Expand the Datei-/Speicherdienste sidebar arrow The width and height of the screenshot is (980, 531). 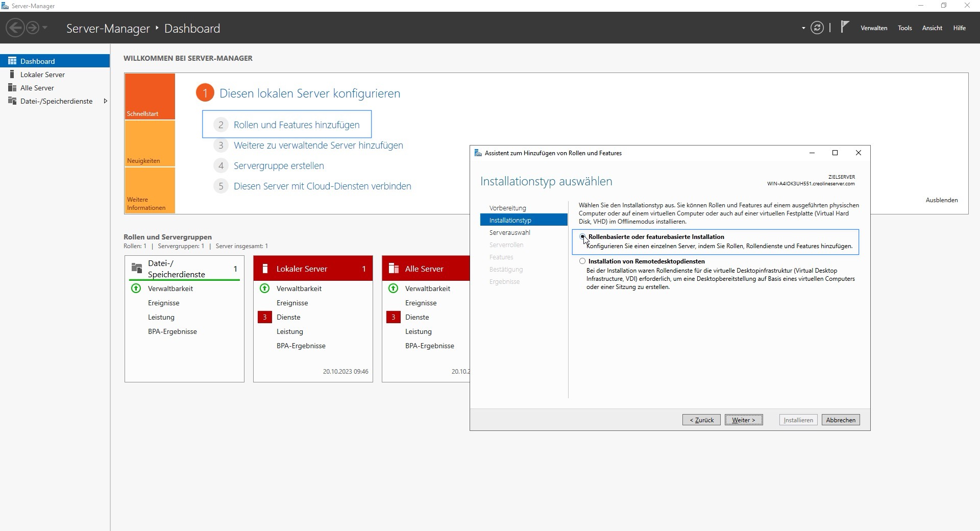coord(105,101)
